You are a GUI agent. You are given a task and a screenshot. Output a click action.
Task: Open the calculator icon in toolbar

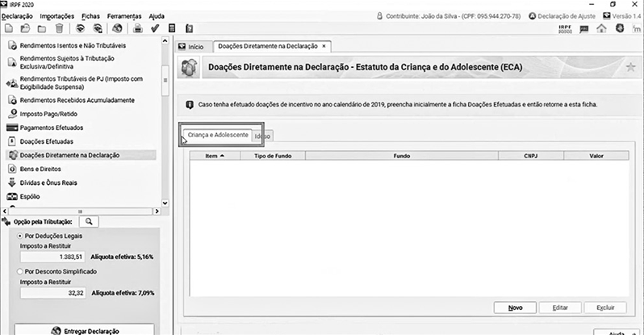[172, 28]
